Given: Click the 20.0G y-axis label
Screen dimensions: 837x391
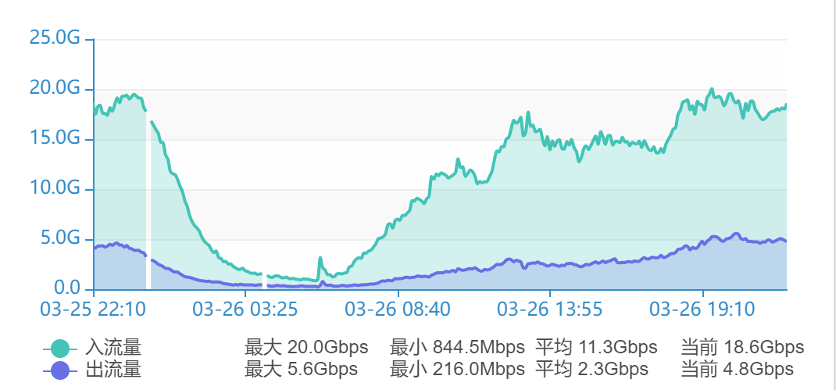Looking at the screenshot, I should (54, 89).
